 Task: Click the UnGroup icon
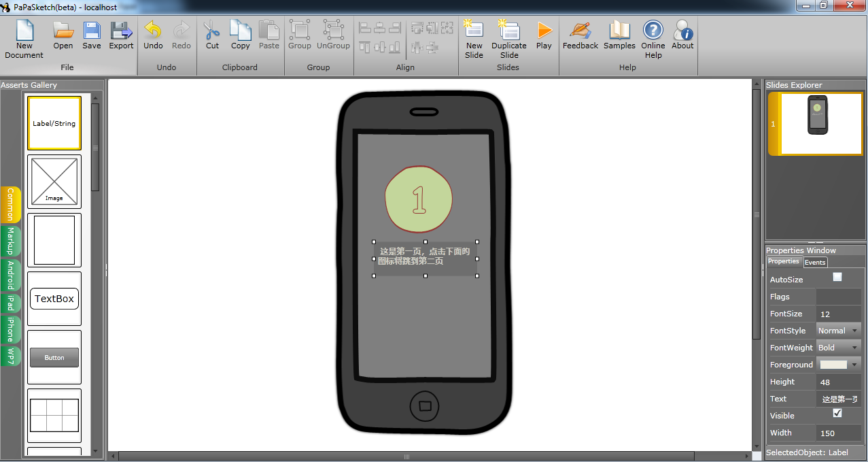point(333,35)
